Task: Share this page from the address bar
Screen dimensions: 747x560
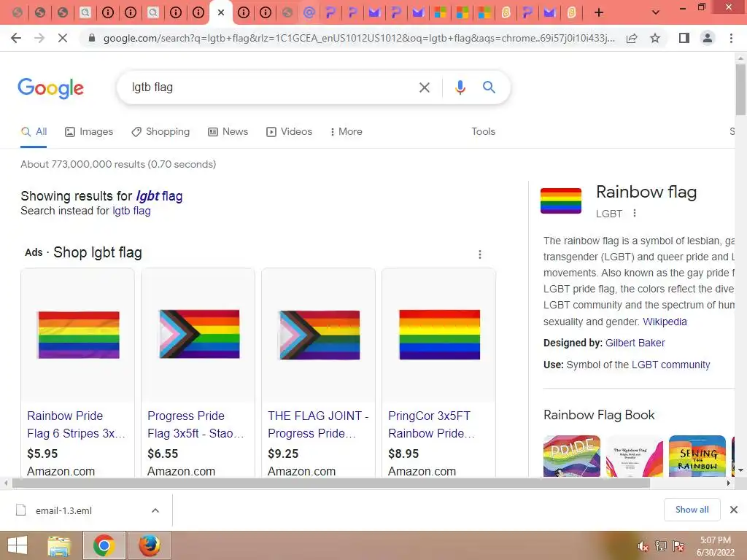Action: 632,38
